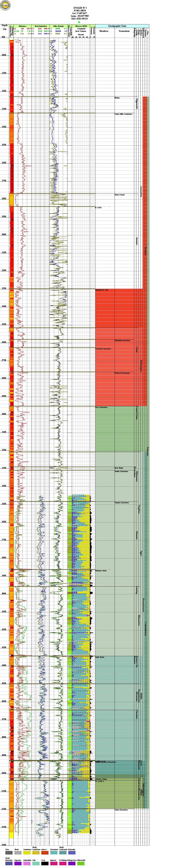Click the survey logo in the corner
Image resolution: width=194 pixels, height=868 pixels.
[5, 5]
